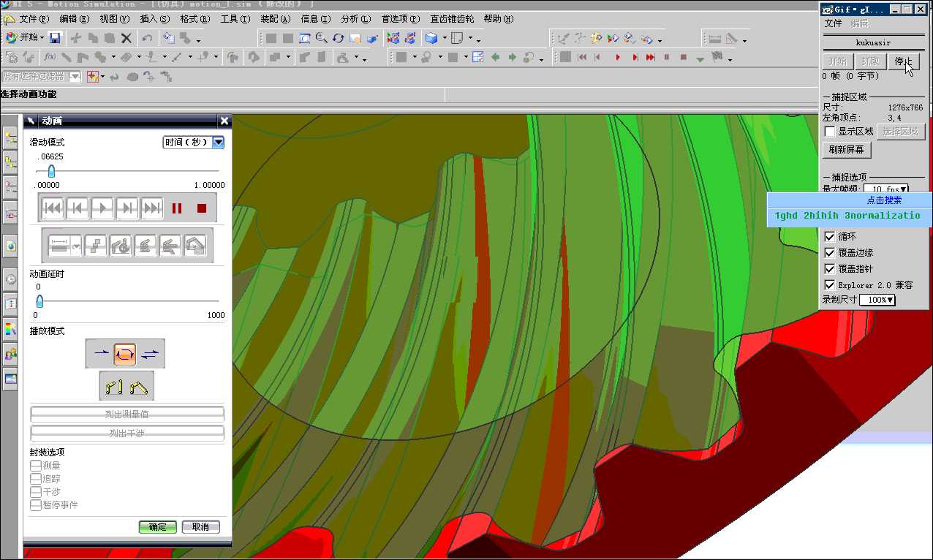933x560 pixels.
Task: Toggle the Explorer 2.0 兼容 checkbox
Action: 830,285
